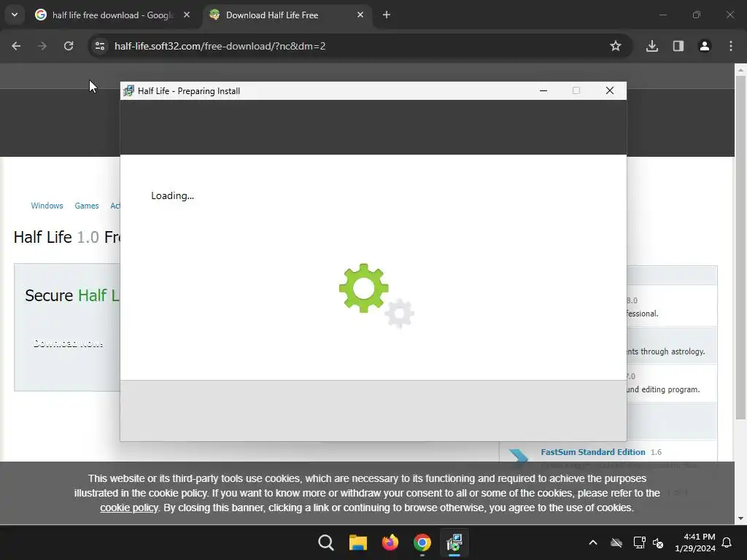Select the Download Half Life Free tab

click(x=287, y=15)
